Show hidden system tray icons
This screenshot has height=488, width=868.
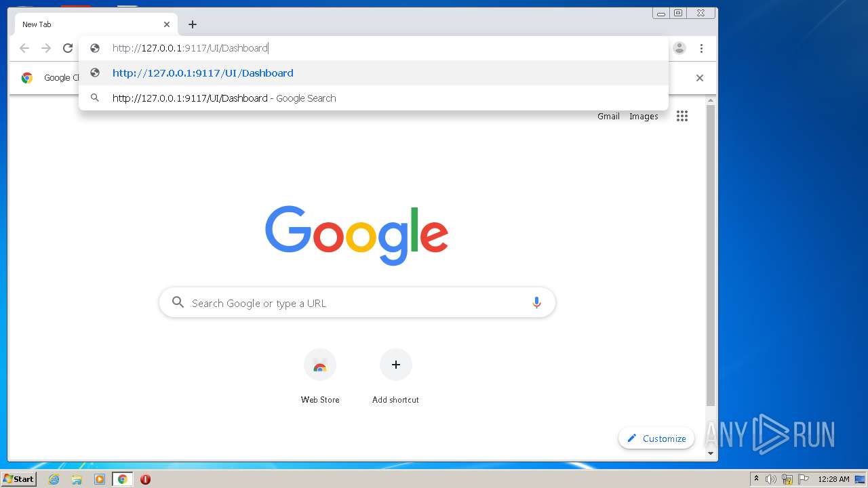click(756, 479)
